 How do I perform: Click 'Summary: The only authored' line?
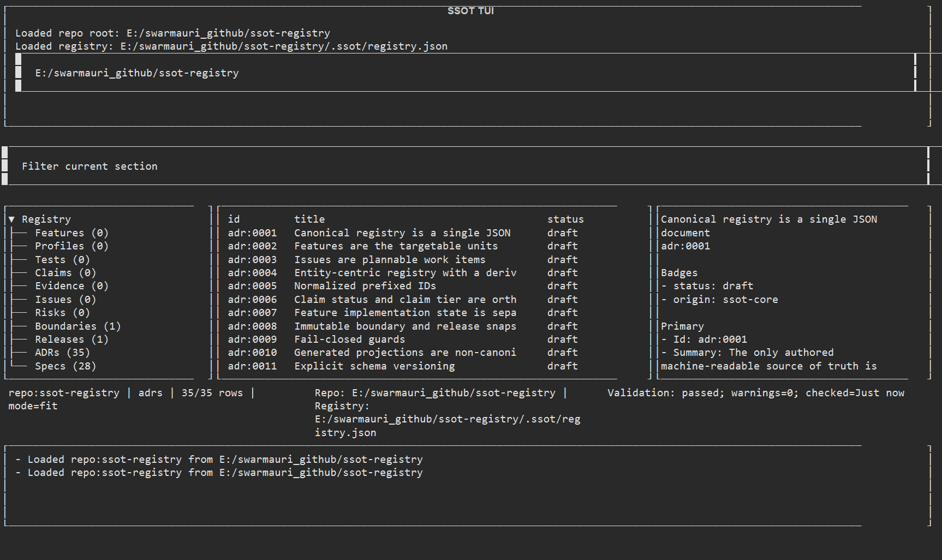pos(747,353)
